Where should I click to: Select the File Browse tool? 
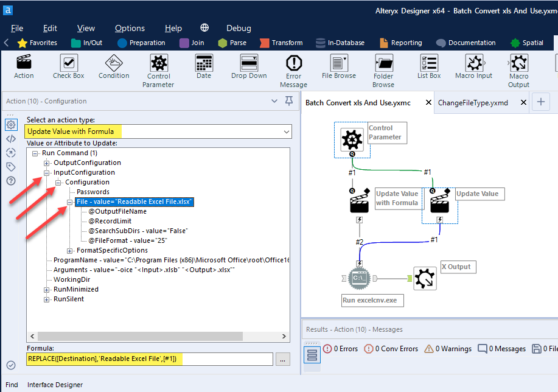(x=338, y=66)
